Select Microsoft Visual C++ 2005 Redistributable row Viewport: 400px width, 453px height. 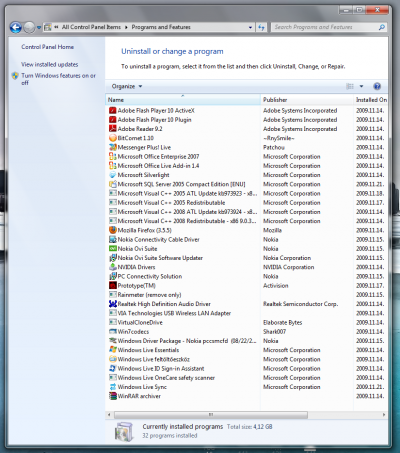coord(246,203)
